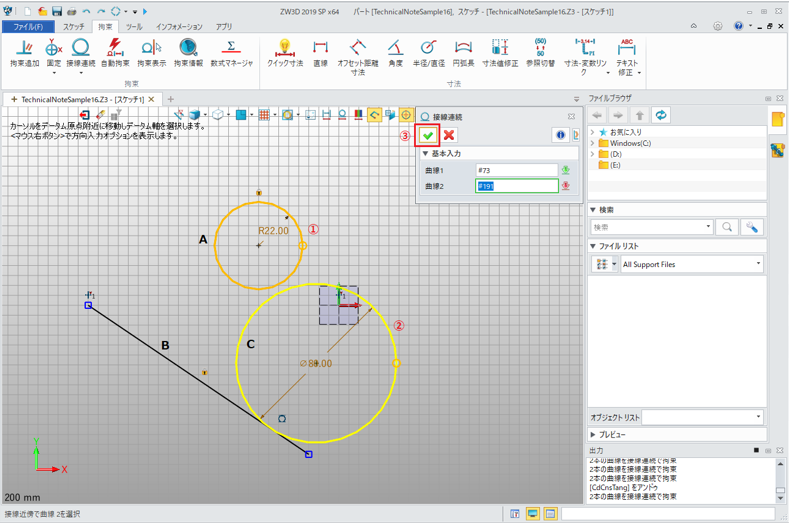Screen dimensions: 789x523
Task: Click the テキスト修正 (text edit) icon
Action: pos(626,47)
